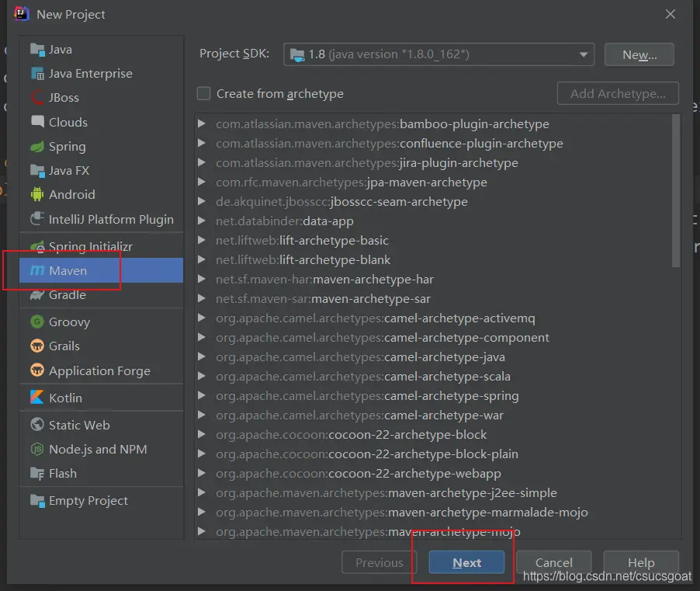700x591 pixels.
Task: Click the Java Enterprise icon
Action: click(x=37, y=74)
